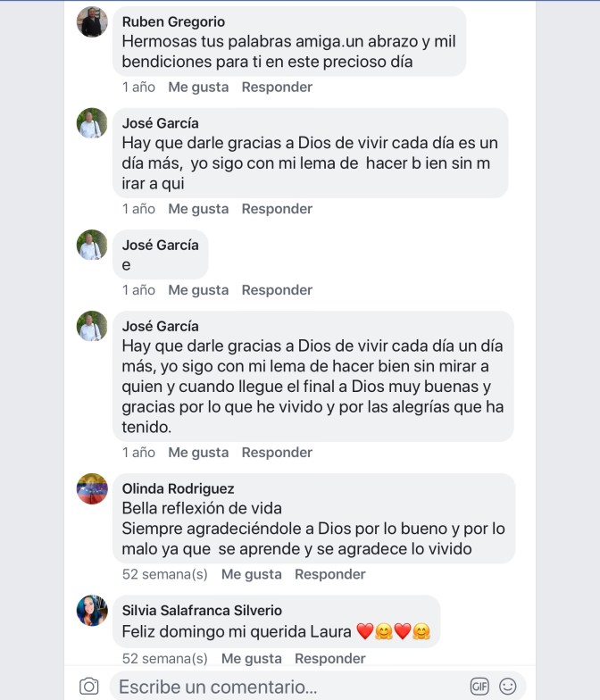Click the '52 semana(s)' timestamp on Olinda's comment
This screenshot has width=600, height=700.
pyautogui.click(x=164, y=574)
